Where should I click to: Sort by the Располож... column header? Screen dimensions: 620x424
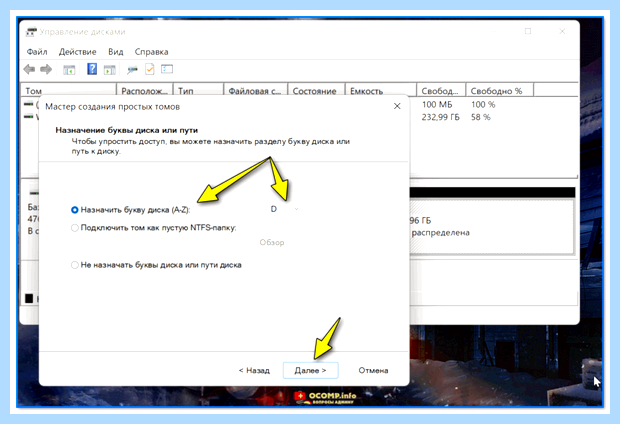[145, 91]
